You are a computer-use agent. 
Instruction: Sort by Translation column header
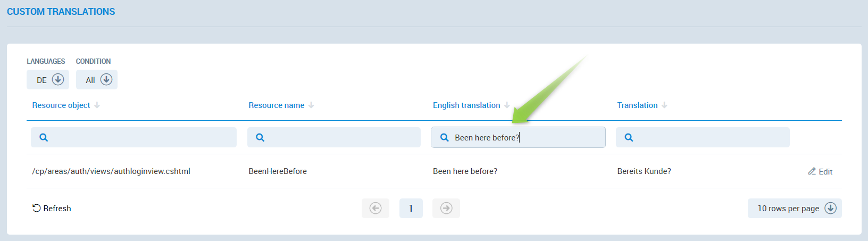[637, 105]
